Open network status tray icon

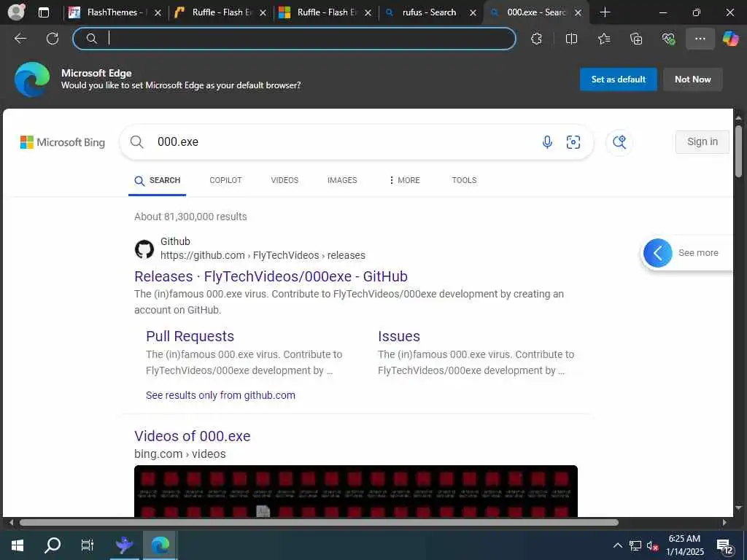click(x=635, y=545)
